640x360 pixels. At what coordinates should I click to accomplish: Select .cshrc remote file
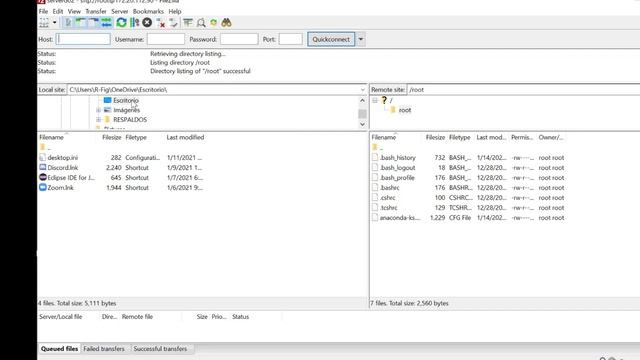point(387,198)
